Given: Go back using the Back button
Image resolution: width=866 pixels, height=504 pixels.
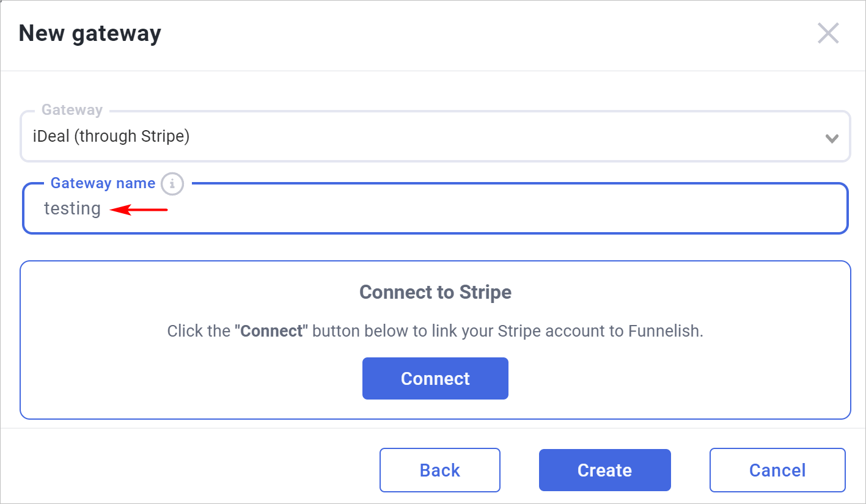Looking at the screenshot, I should tap(440, 470).
